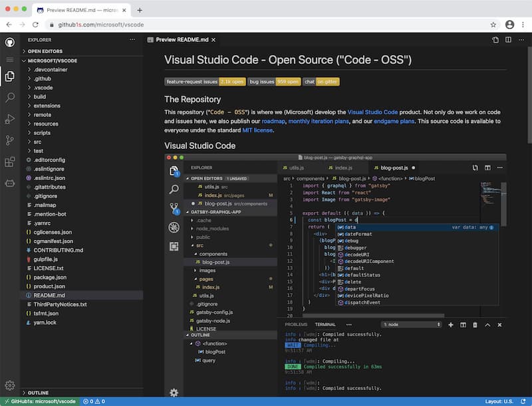Click the VS Code screenshot image in README

pos(335,274)
